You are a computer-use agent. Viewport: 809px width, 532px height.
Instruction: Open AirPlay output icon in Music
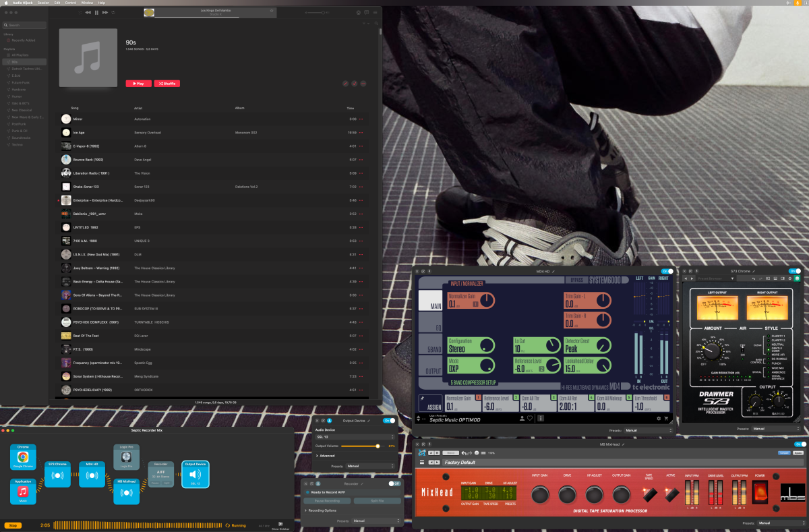pyautogui.click(x=358, y=12)
